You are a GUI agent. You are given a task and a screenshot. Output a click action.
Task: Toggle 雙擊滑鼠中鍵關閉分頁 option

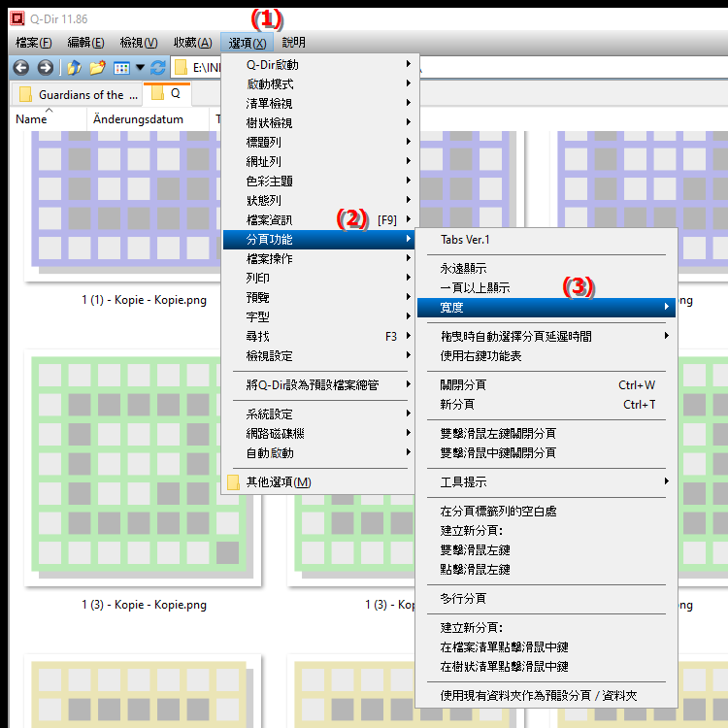coord(546,453)
